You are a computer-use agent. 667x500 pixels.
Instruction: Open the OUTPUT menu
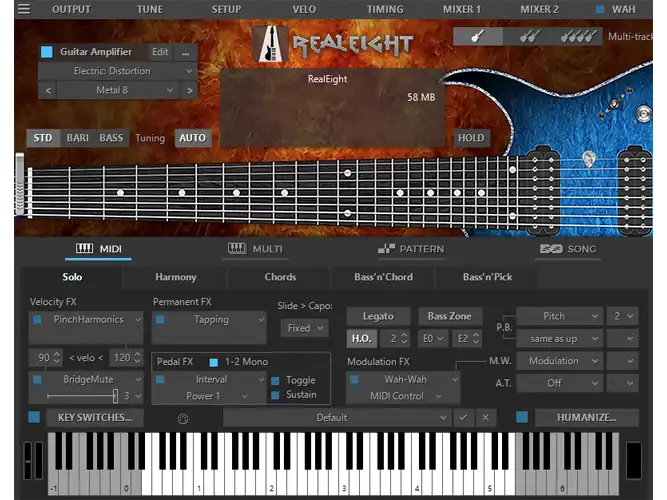[71, 9]
